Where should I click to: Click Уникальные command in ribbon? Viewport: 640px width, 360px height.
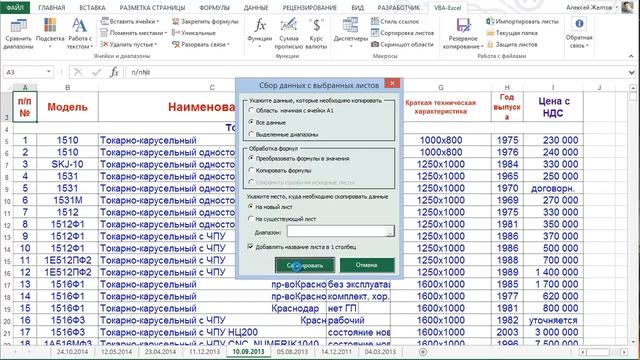point(194,33)
